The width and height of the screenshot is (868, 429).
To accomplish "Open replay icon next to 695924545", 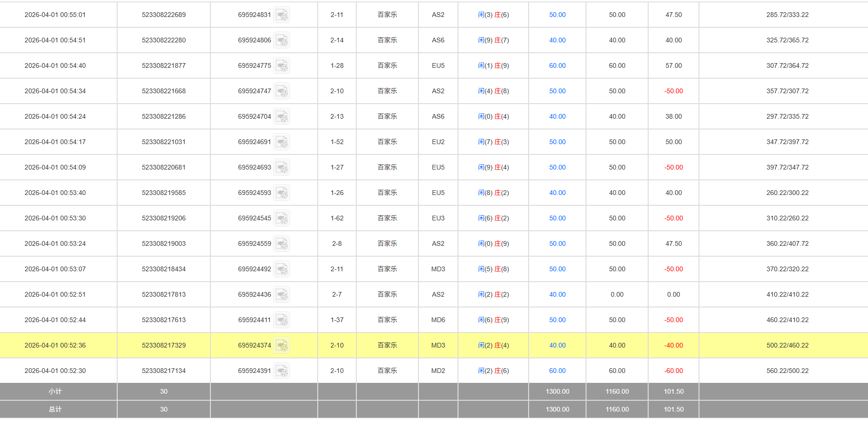I will tap(281, 219).
